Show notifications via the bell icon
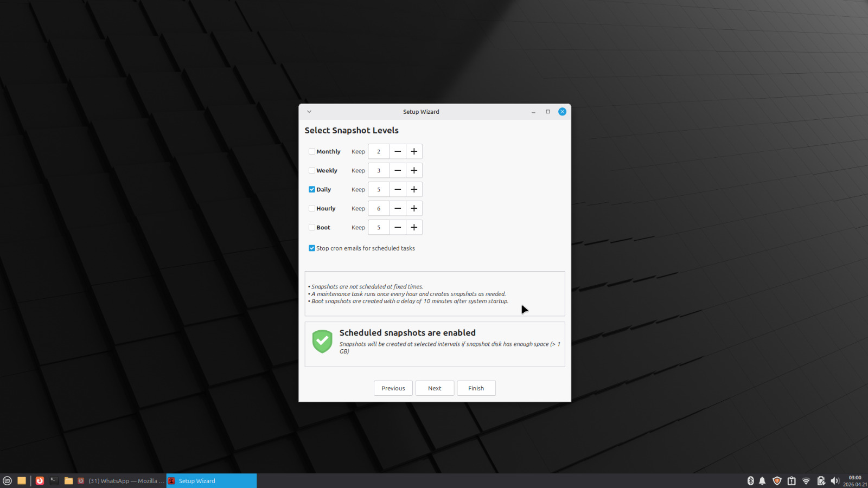 click(x=762, y=481)
